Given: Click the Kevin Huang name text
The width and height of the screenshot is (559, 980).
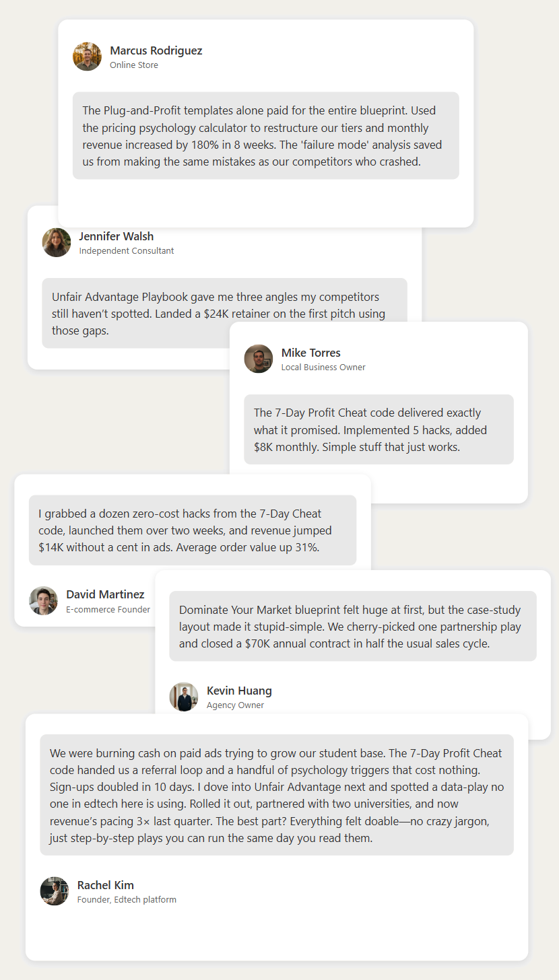Looking at the screenshot, I should (x=239, y=691).
